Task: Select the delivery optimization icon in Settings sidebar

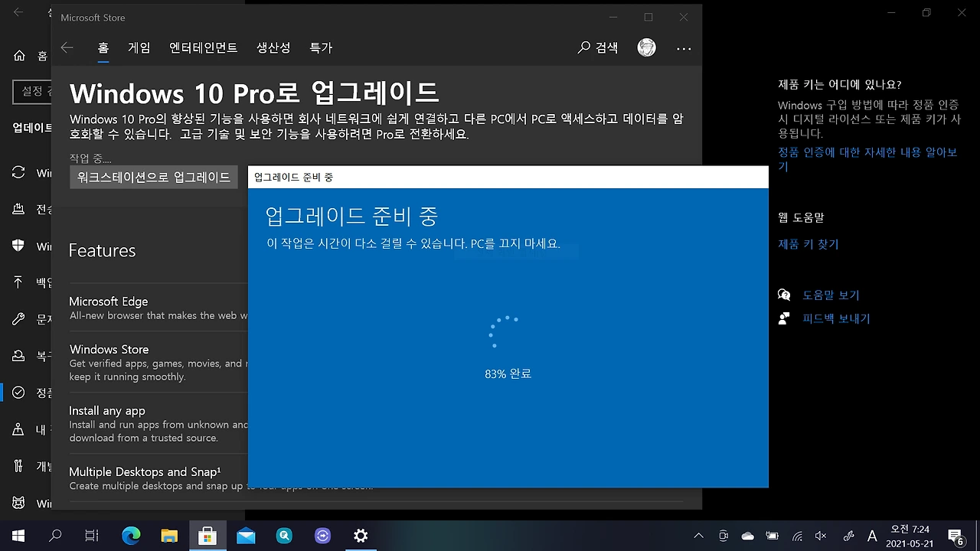Action: [x=19, y=209]
